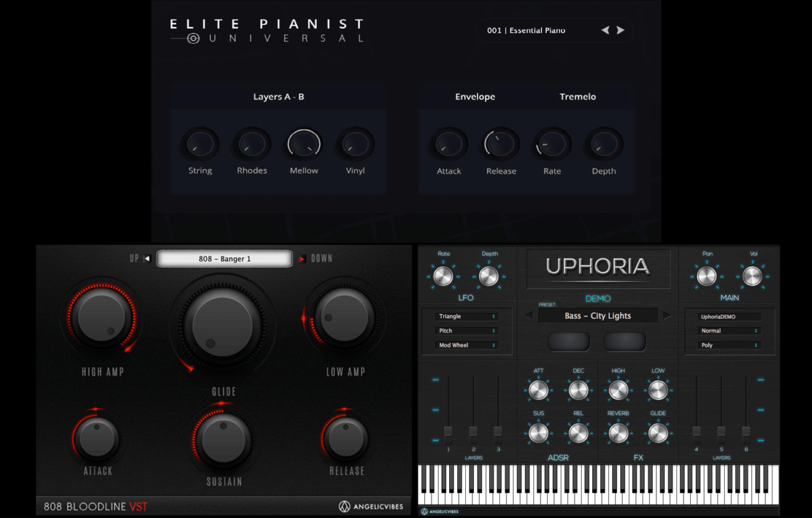Click the Reverb knob in Uphoria FX

tap(618, 432)
